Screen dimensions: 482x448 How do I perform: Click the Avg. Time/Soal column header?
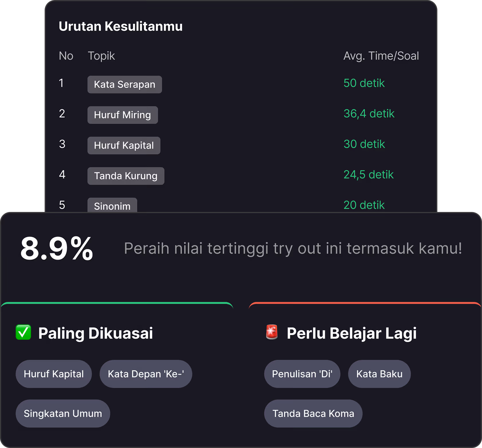(381, 56)
